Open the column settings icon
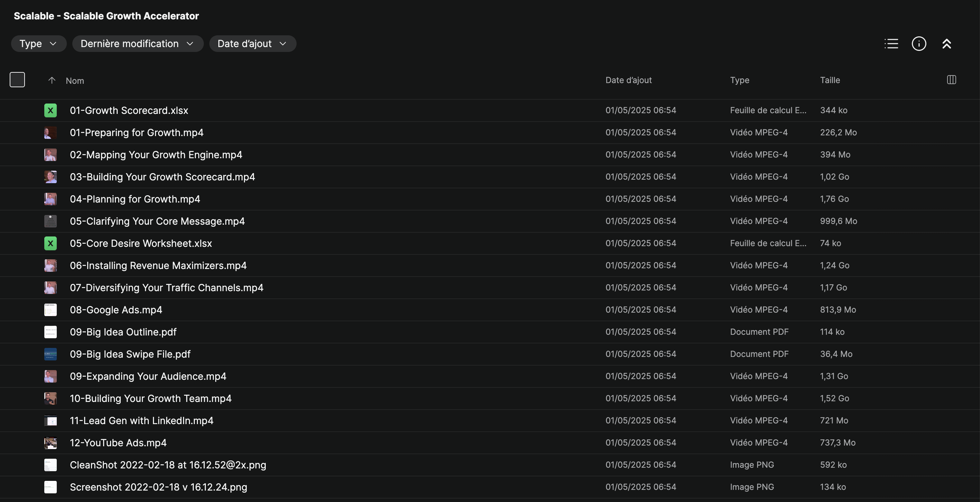The height and width of the screenshot is (502, 980). 951,80
